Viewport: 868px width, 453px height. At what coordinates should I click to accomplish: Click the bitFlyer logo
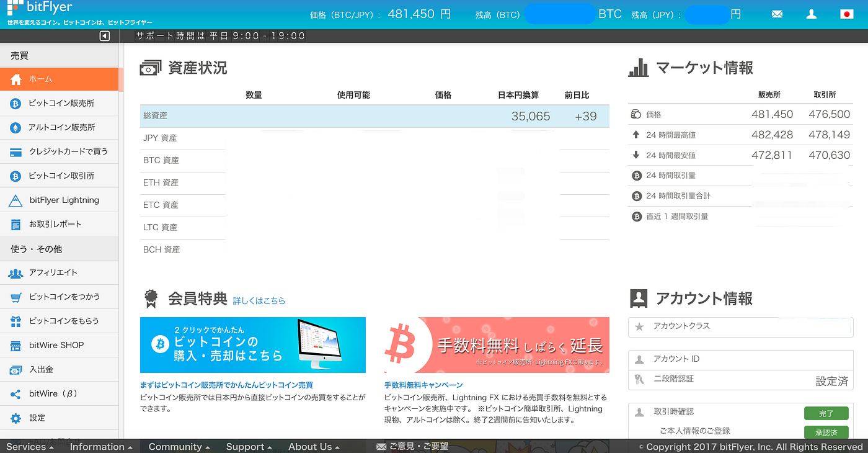(x=40, y=9)
